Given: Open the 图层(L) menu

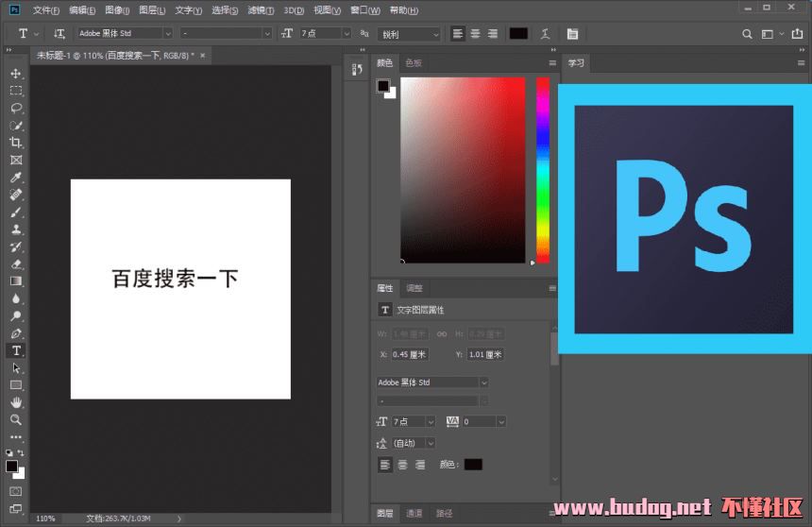Looking at the screenshot, I should tap(152, 9).
